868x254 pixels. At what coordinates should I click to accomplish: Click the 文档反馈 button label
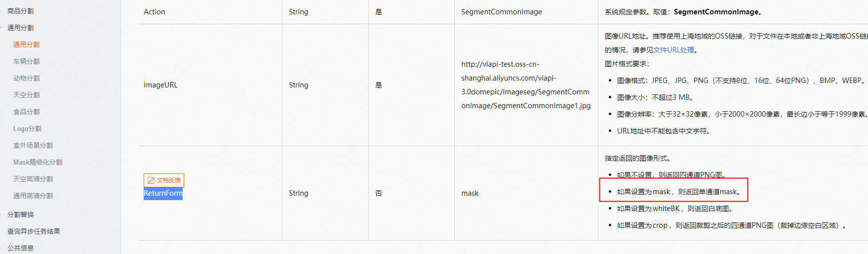pyautogui.click(x=169, y=180)
